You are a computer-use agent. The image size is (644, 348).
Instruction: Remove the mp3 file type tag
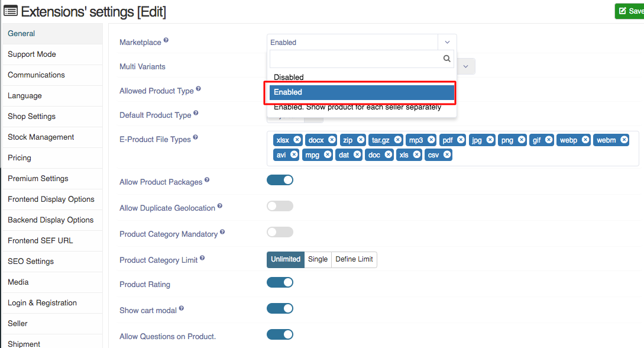click(431, 140)
